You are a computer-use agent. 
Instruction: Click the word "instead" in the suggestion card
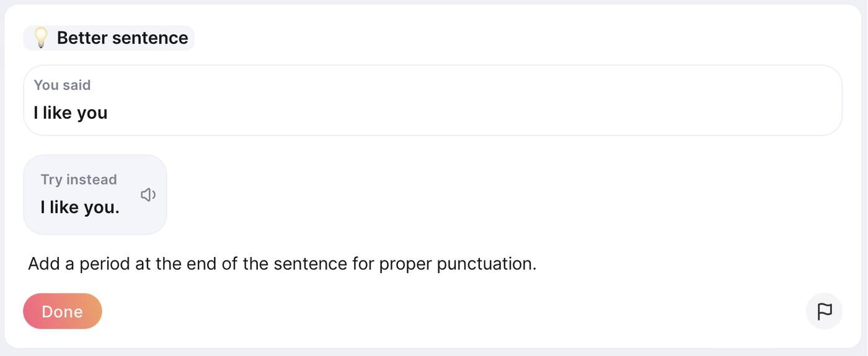[x=92, y=180]
